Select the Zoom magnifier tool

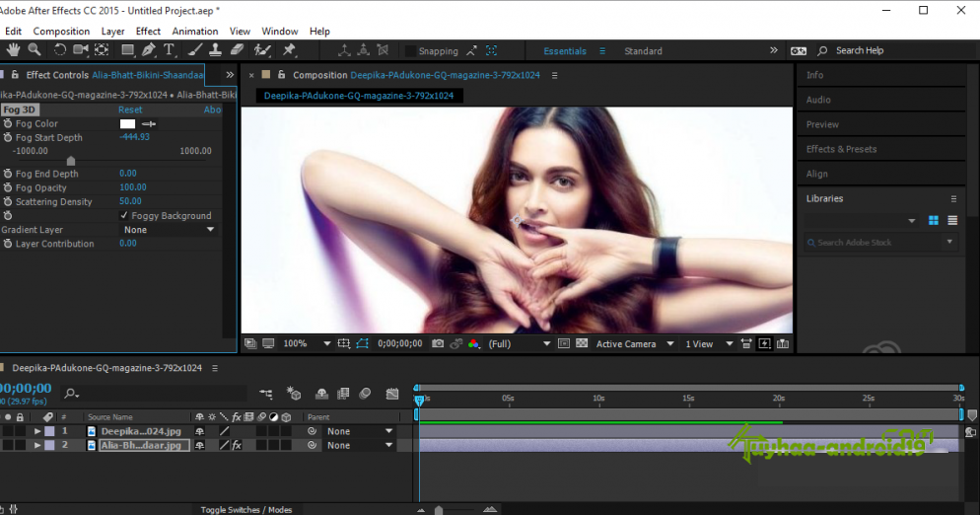(35, 50)
